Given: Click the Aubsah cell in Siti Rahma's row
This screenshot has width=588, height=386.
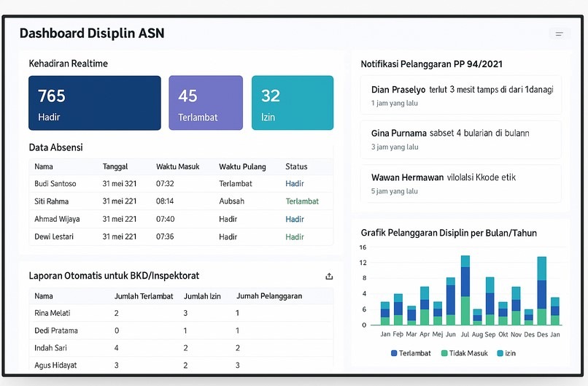Looking at the screenshot, I should [232, 201].
